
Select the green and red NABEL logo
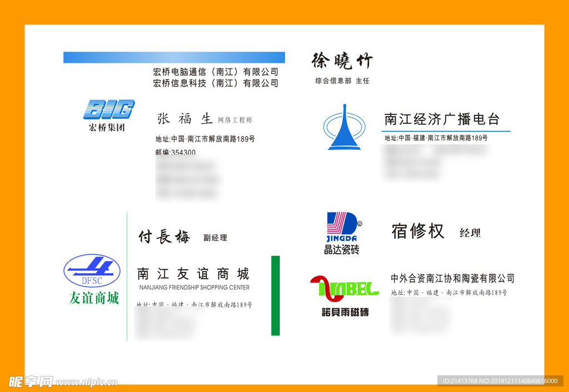point(345,288)
